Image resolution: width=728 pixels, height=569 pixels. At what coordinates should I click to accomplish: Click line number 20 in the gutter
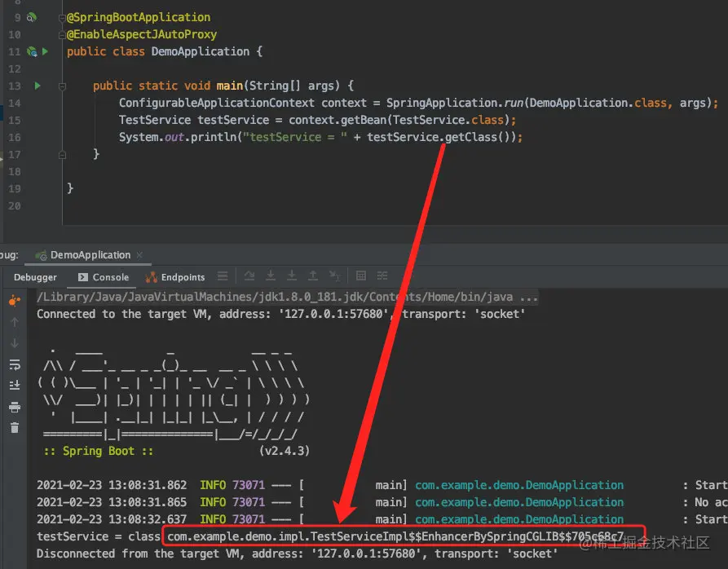[15, 206]
